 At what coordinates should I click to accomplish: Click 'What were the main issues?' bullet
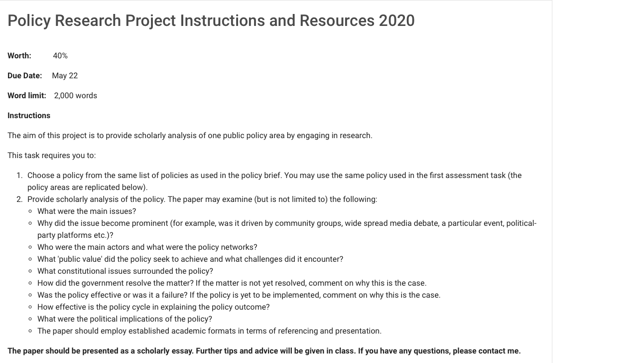pos(87,211)
